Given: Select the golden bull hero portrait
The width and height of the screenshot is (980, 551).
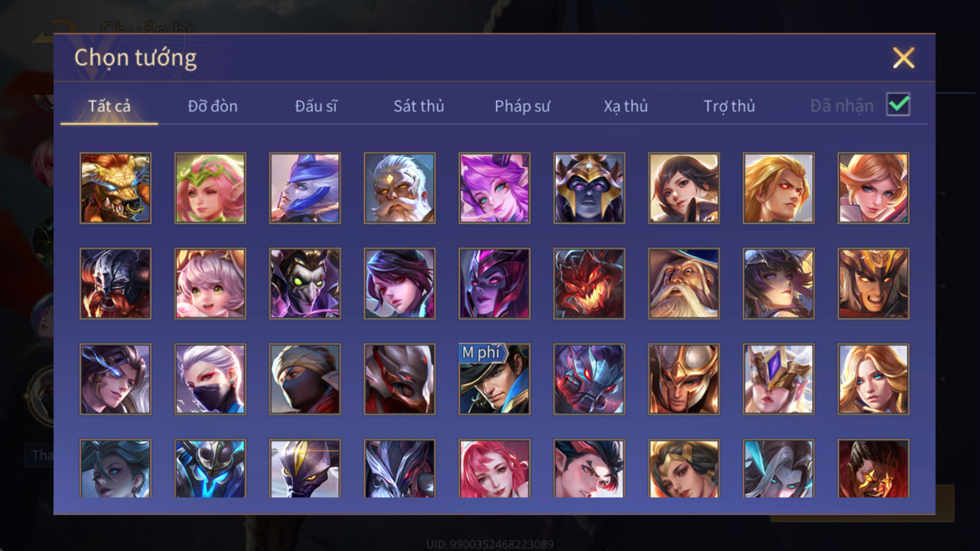Looking at the screenshot, I should point(115,188).
